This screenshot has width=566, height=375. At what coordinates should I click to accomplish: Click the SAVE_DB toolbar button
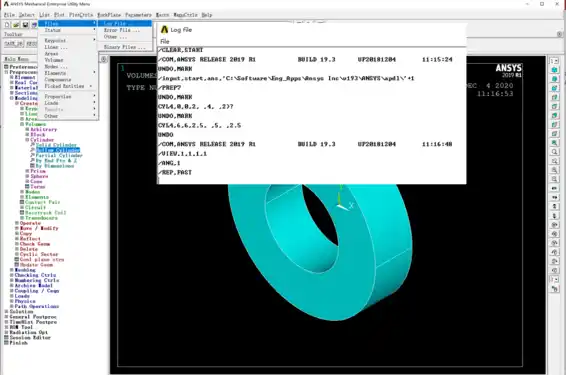point(14,43)
